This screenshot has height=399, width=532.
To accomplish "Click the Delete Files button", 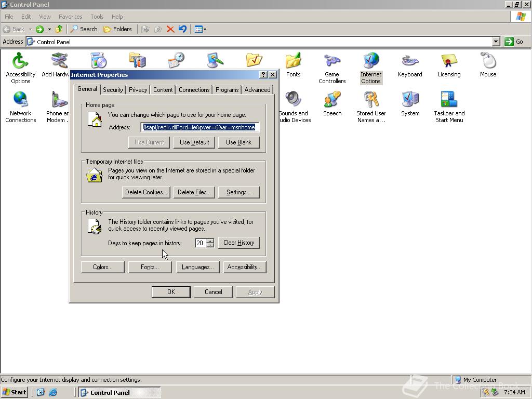I will tap(194, 192).
